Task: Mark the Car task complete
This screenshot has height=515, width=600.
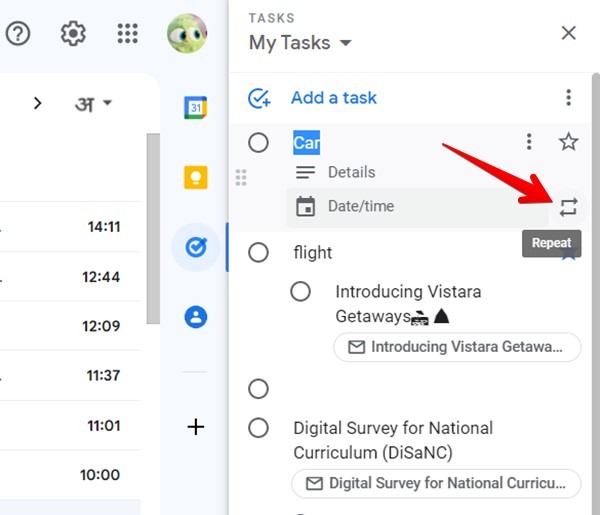Action: tap(258, 143)
